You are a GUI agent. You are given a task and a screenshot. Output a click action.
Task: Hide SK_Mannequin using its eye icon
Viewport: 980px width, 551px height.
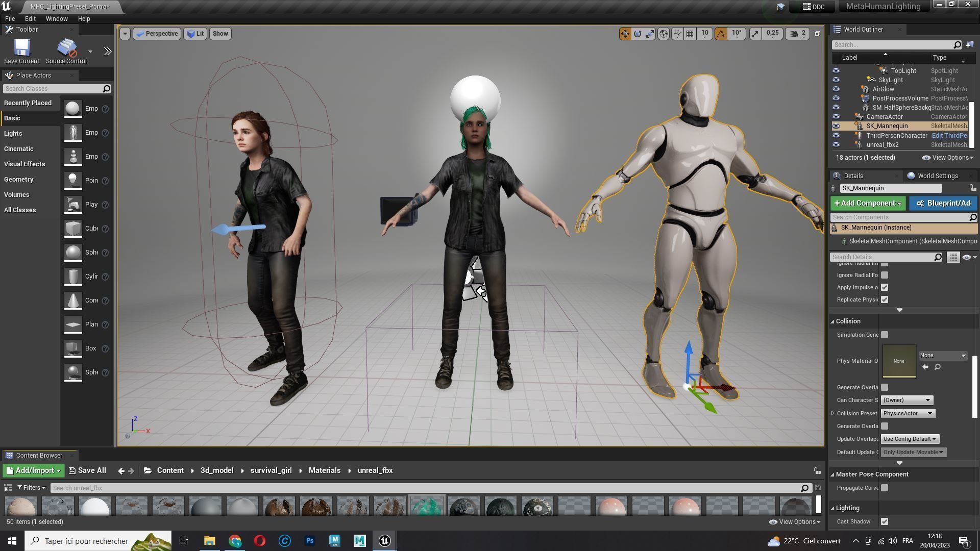(x=836, y=126)
